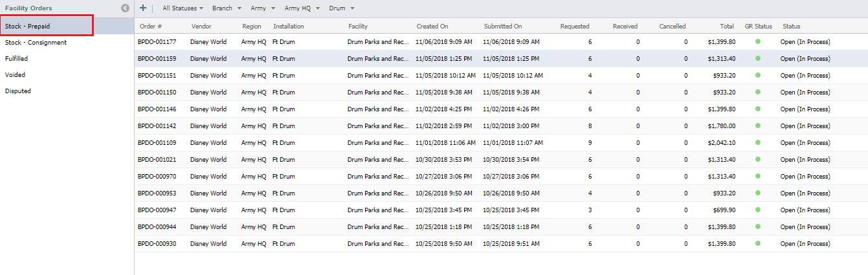Sort table by Total column
Image resolution: width=868 pixels, height=275 pixels.
(726, 27)
